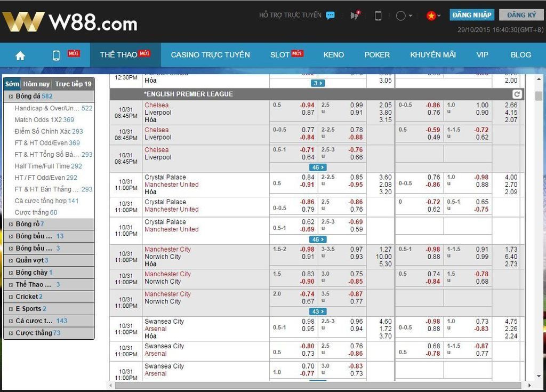The image size is (546, 392).
Task: Open the home icon in navigation bar
Action: [x=20, y=55]
